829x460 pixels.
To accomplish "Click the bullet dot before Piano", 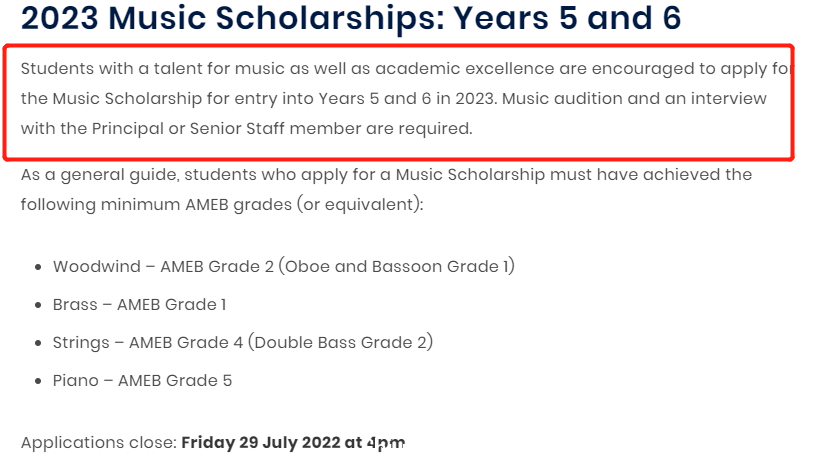I will (x=38, y=381).
